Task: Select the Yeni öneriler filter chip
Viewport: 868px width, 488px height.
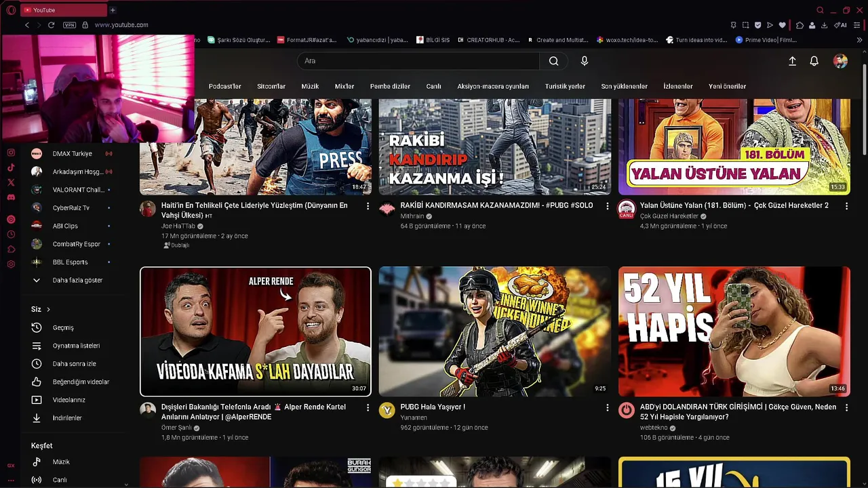Action: (727, 87)
